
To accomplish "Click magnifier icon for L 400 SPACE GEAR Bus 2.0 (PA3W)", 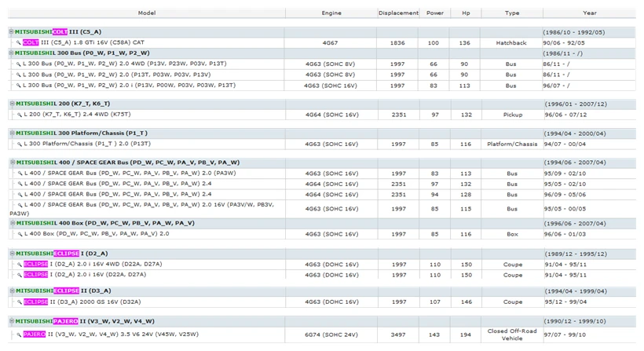I will click(x=20, y=174).
